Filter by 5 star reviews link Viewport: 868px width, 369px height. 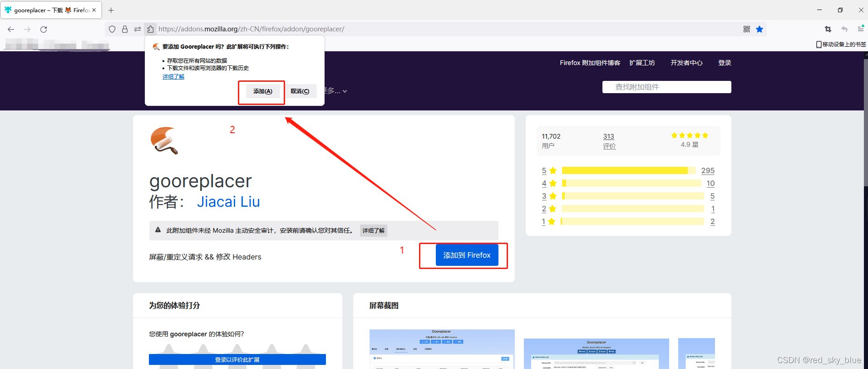click(549, 170)
